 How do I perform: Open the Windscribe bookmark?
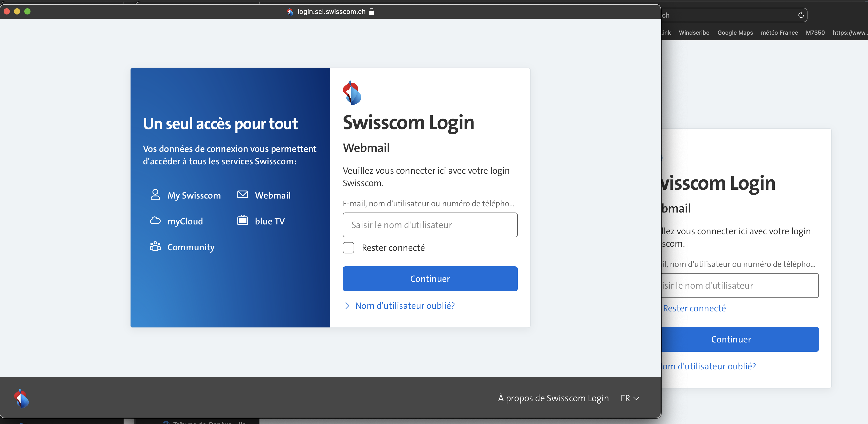694,33
